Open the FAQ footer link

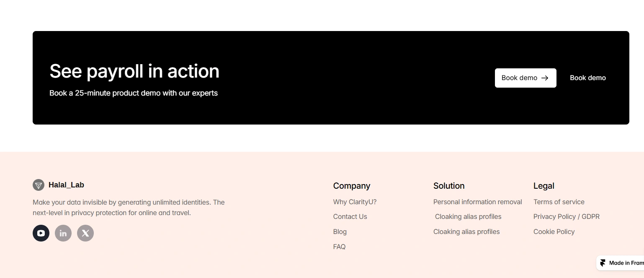340,247
